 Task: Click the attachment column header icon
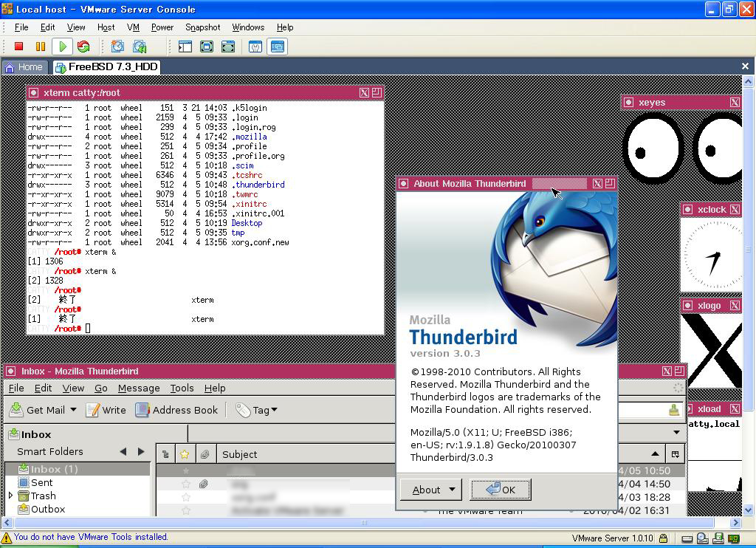tap(205, 454)
